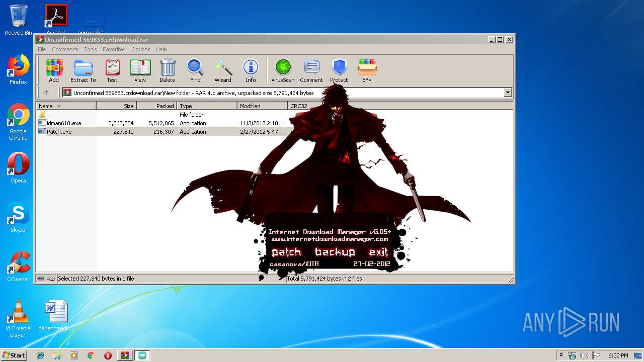Screen dimensions: 644x362
Task: Click the Recycle Bin desktop icon
Action: point(18,20)
